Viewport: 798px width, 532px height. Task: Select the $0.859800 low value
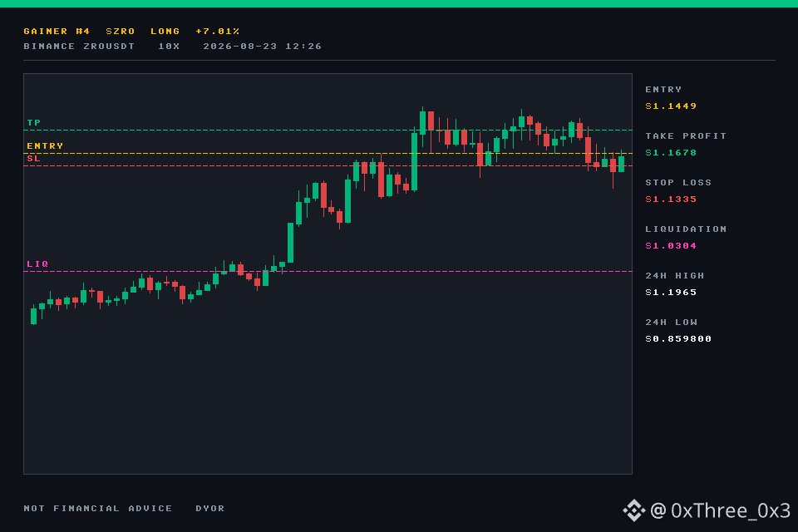[678, 338]
